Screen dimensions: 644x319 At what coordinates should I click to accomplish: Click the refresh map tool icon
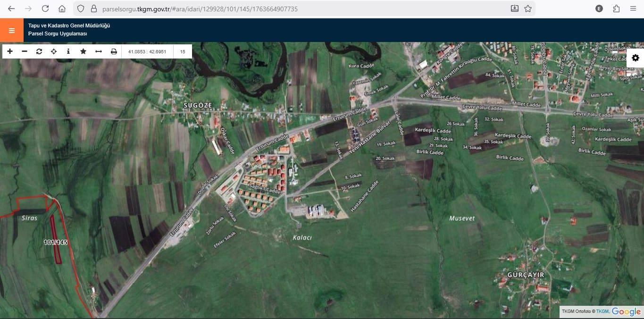39,51
